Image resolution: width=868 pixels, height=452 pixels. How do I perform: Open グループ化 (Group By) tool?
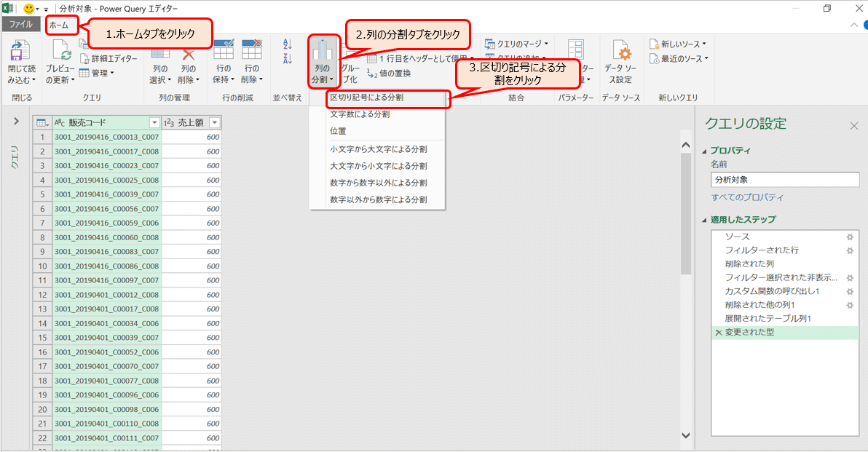(350, 69)
